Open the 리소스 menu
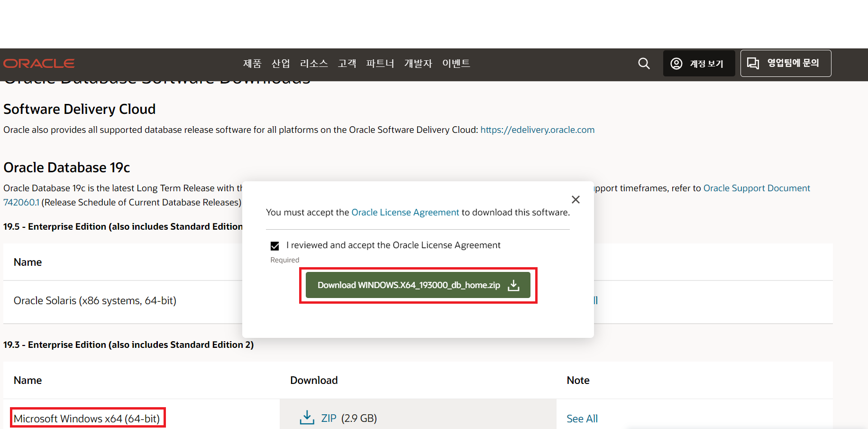The width and height of the screenshot is (868, 429). [314, 64]
